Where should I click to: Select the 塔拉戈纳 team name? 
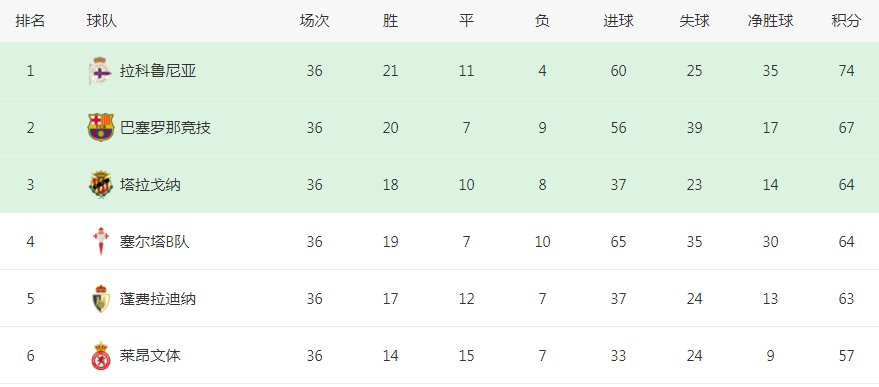(x=150, y=185)
